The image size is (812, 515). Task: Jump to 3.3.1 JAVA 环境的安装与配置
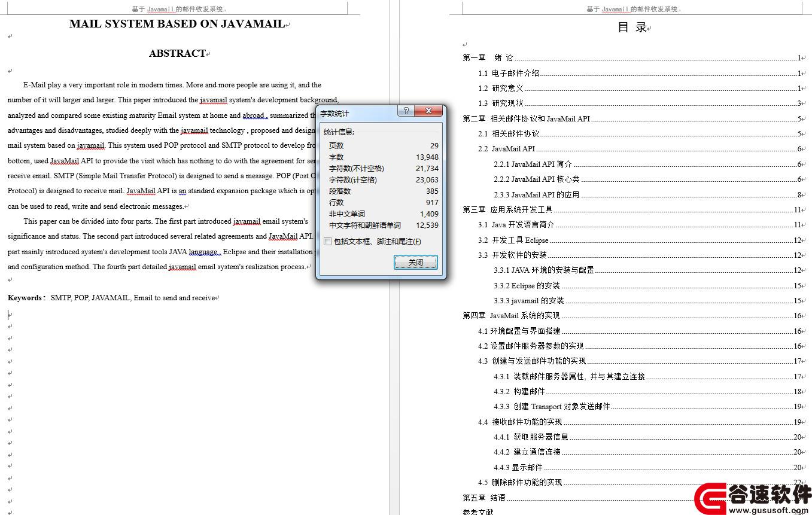[x=647, y=270]
